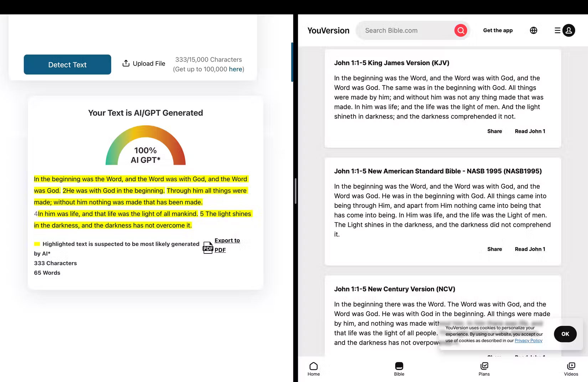Click the yellow highlight legend swatch
Screen dimensions: 588x382
coord(37,244)
